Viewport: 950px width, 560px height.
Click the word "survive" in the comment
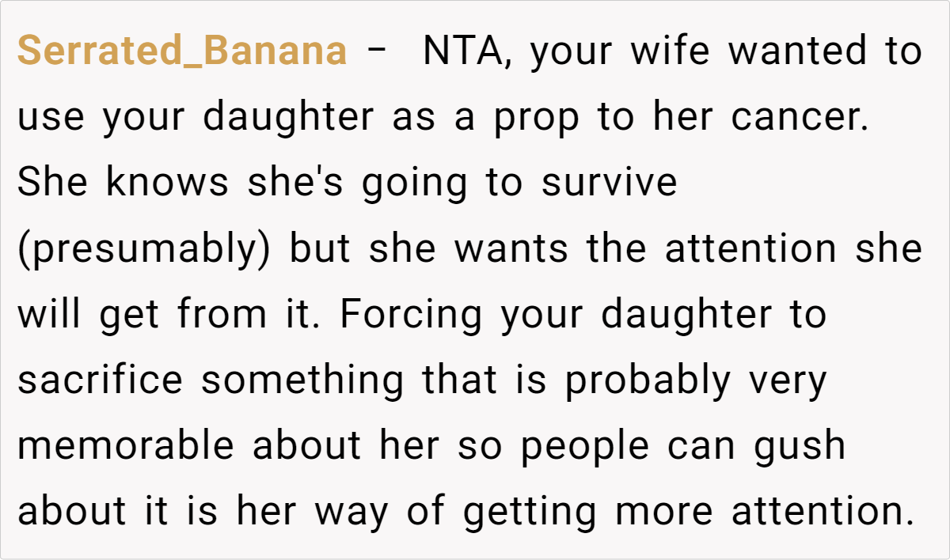(610, 183)
